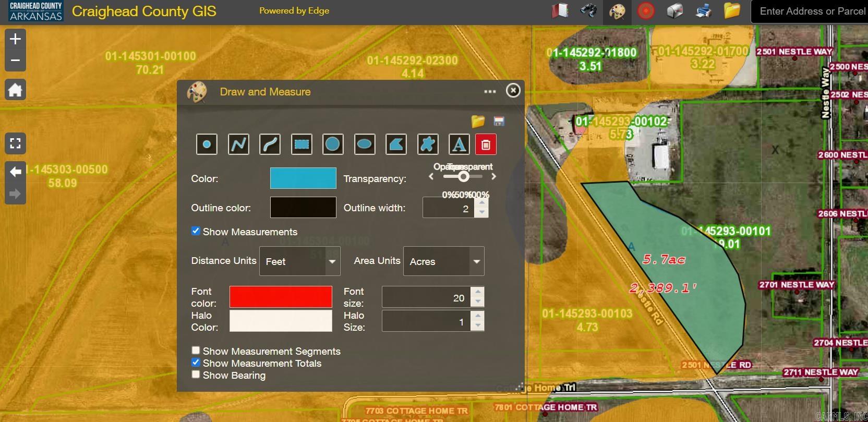The height and width of the screenshot is (422, 868).
Task: Select the text label tool
Action: tap(459, 144)
